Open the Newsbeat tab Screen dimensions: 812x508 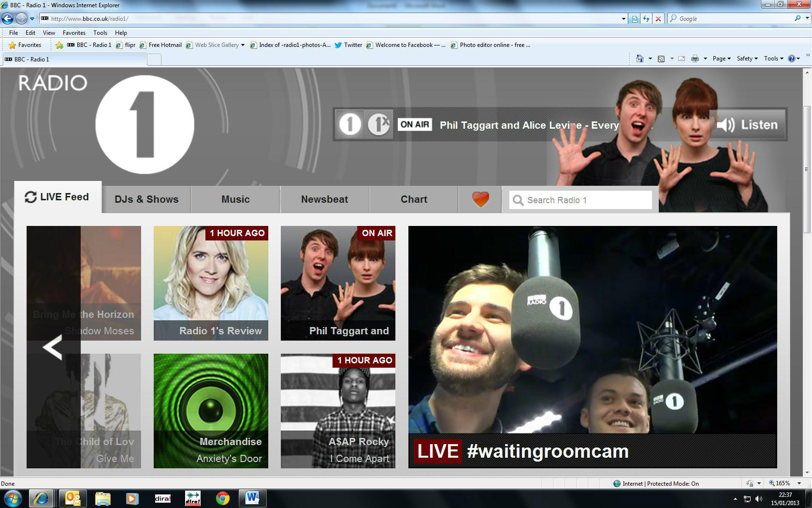pyautogui.click(x=324, y=199)
